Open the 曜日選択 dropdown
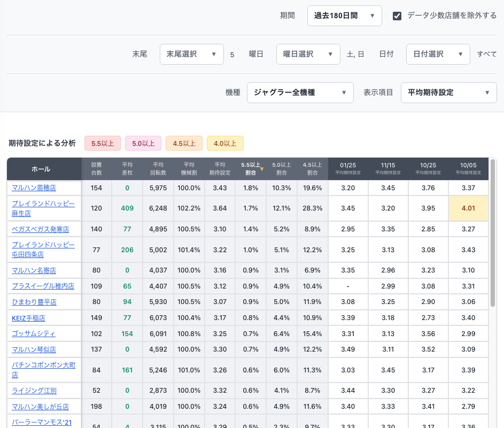Screen dimensions: 504x428 308,55
